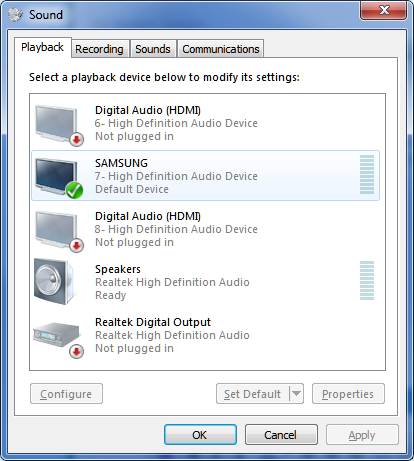Select the SAMSUNG monitor icon
This screenshot has height=461, width=414.
[57, 176]
